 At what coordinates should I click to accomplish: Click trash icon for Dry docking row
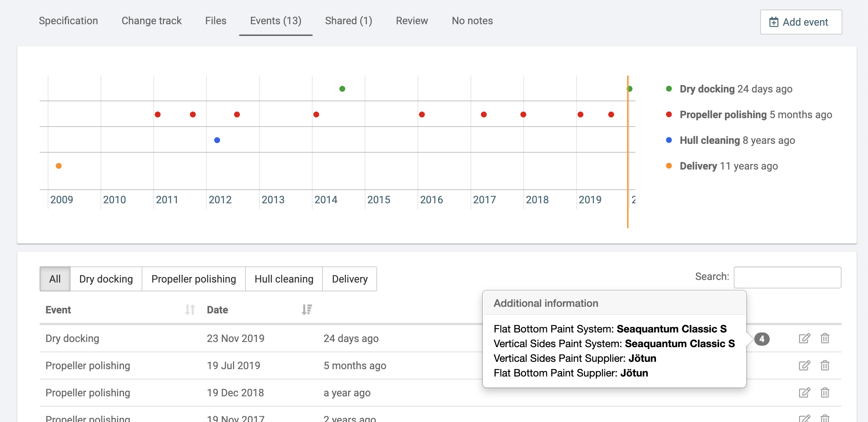click(825, 338)
